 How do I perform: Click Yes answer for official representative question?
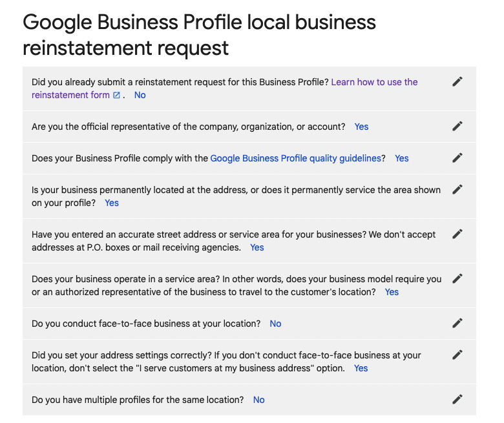(x=361, y=127)
